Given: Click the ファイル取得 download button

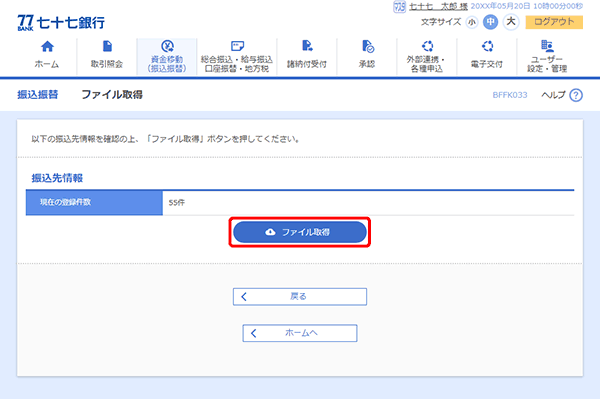Looking at the screenshot, I should click(x=300, y=232).
